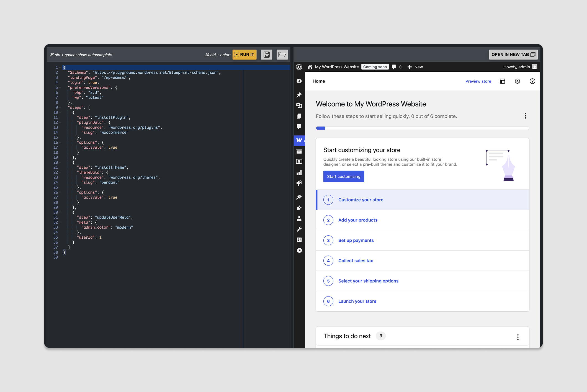The width and height of the screenshot is (587, 392).
Task: Open the help question mark icon
Action: [x=532, y=81]
